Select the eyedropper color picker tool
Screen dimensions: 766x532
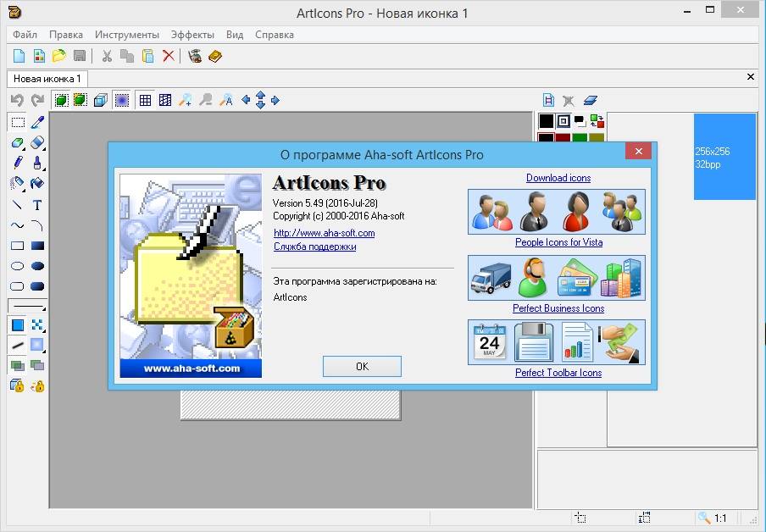tap(37, 122)
